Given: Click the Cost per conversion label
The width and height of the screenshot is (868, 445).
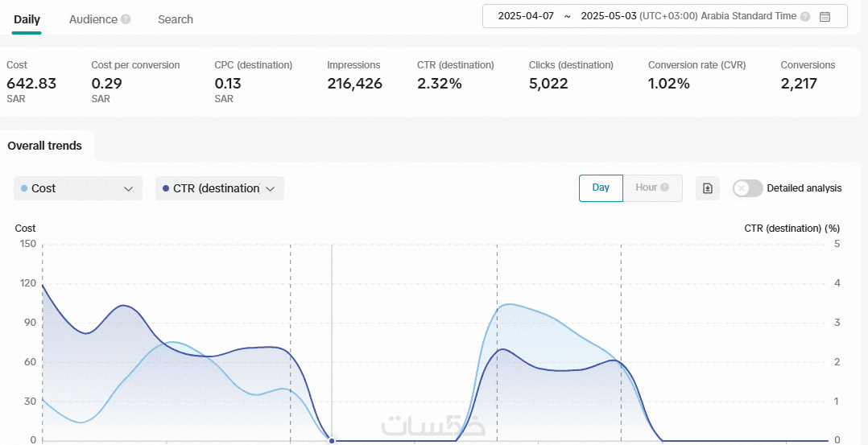Looking at the screenshot, I should [135, 64].
